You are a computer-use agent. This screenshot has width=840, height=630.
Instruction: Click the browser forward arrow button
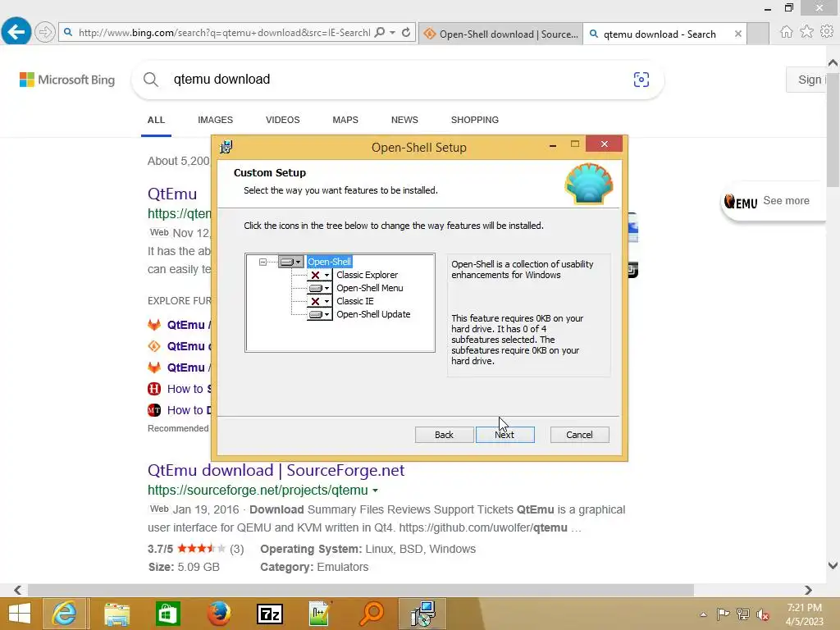45,32
